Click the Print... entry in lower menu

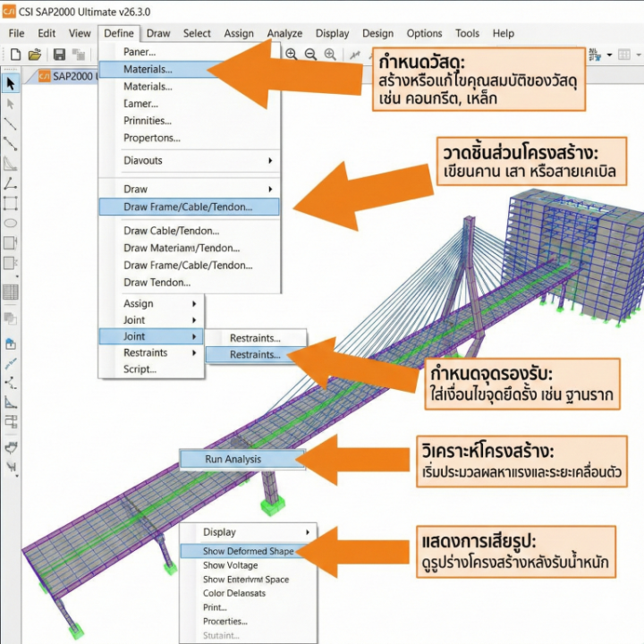[x=215, y=607]
